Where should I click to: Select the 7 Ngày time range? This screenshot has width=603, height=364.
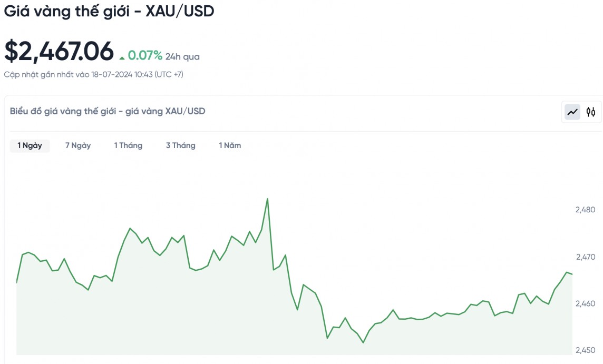[78, 145]
